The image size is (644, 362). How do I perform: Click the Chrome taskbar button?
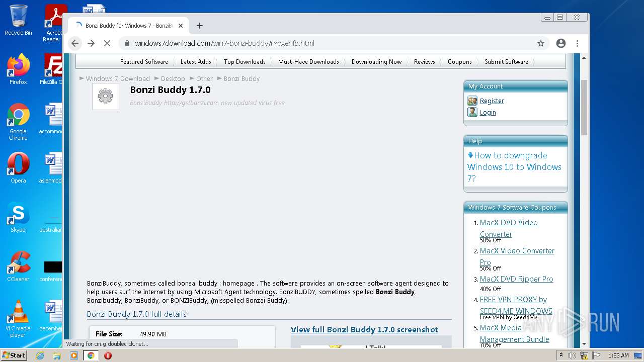91,355
